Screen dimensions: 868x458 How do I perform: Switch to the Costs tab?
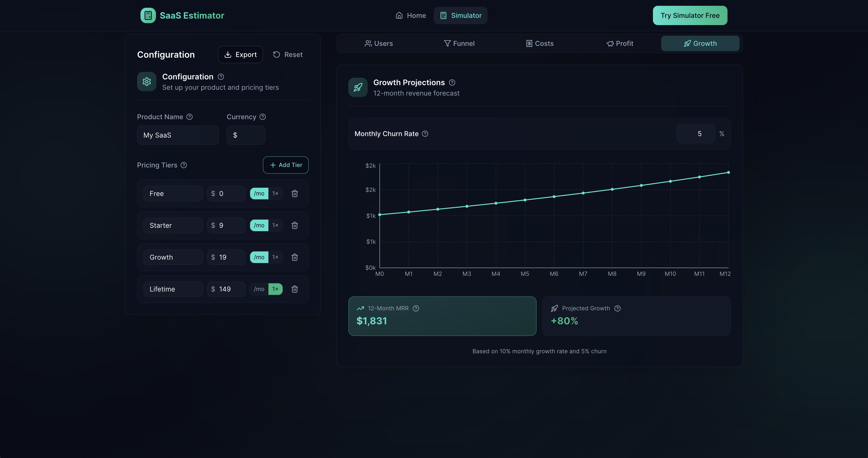539,43
